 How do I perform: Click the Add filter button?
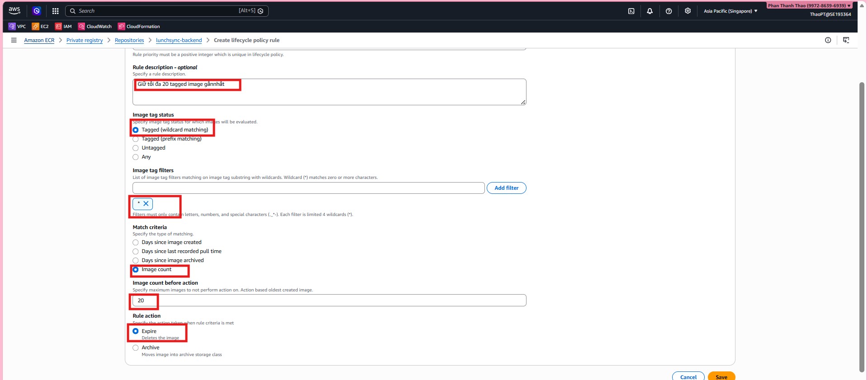pos(506,188)
